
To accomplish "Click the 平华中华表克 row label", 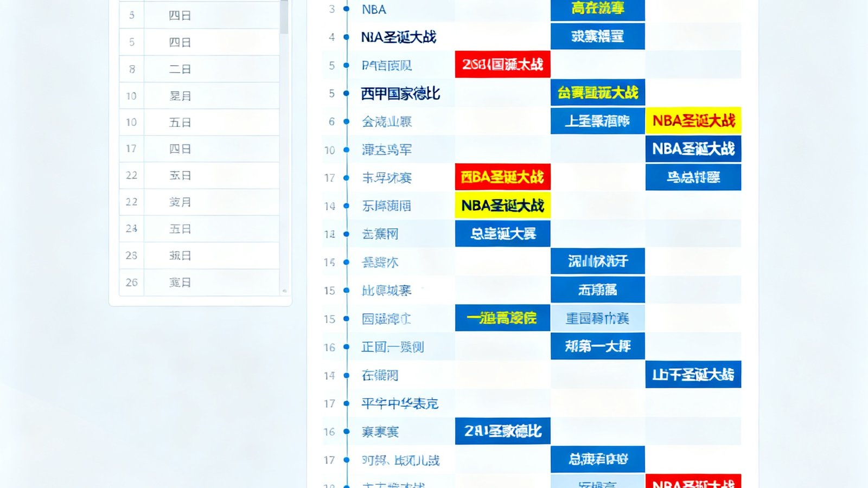I will tap(400, 403).
